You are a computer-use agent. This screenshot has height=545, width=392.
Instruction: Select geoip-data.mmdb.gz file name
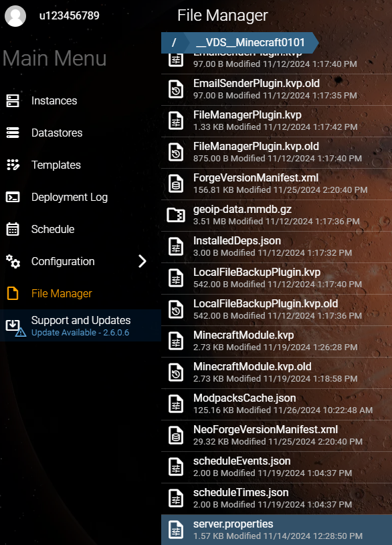point(242,210)
